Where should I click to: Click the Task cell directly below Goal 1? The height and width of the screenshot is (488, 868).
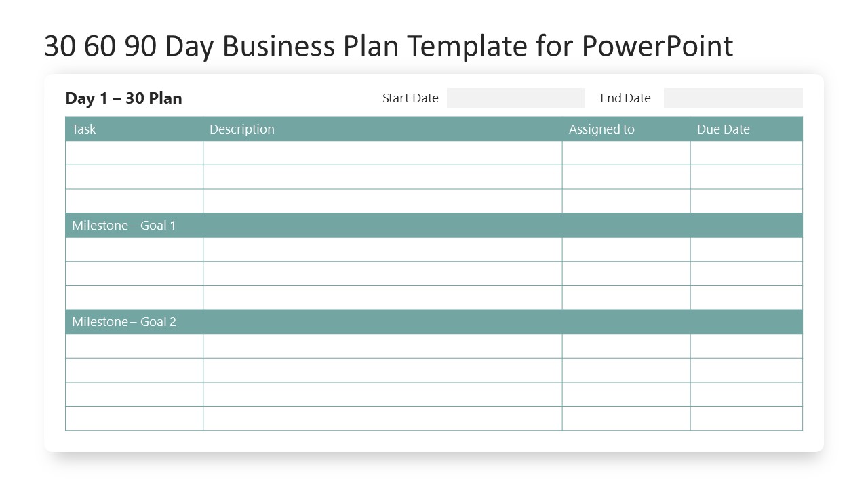[x=134, y=249]
